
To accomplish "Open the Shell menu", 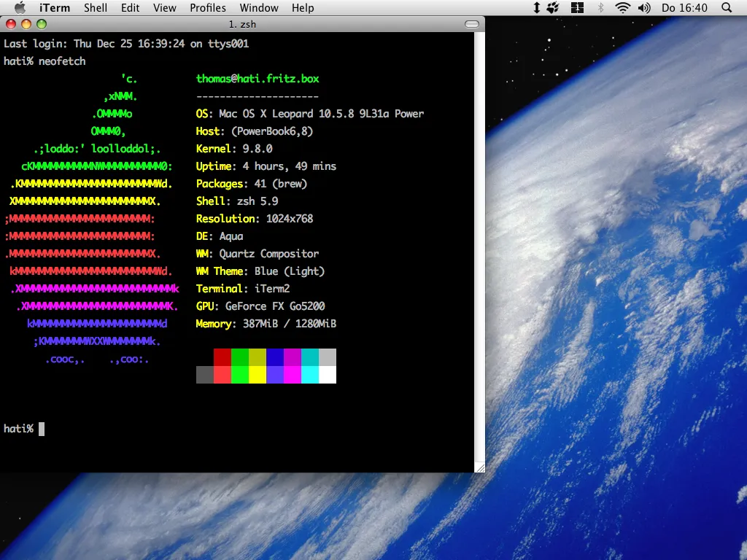I will point(96,8).
